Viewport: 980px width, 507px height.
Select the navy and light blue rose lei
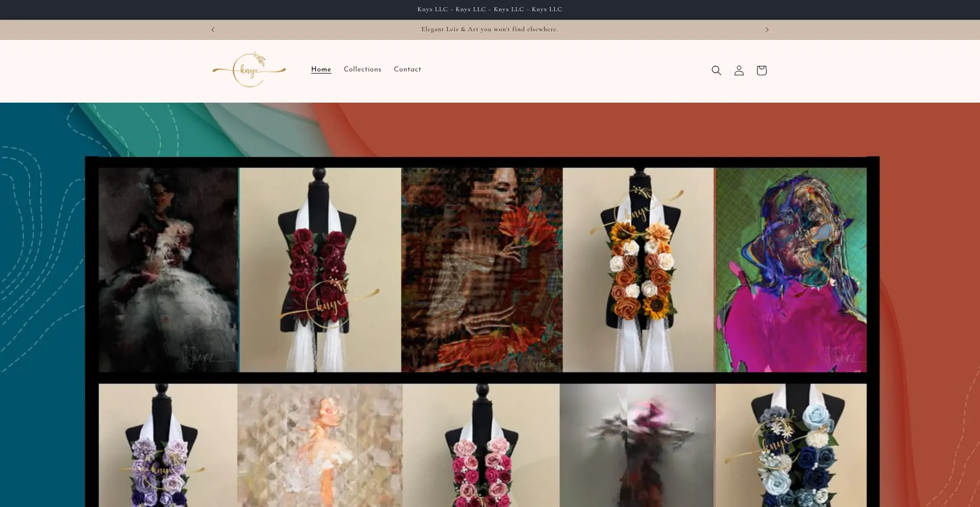coord(791,445)
